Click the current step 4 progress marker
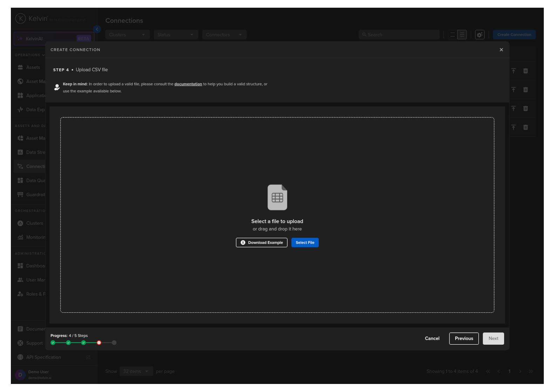This screenshot has height=392, width=555. (99, 343)
